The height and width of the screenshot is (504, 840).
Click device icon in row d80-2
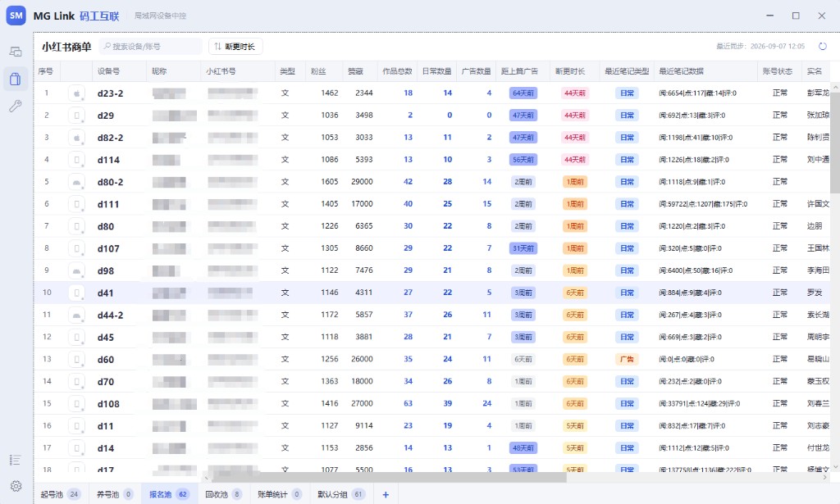[76, 182]
